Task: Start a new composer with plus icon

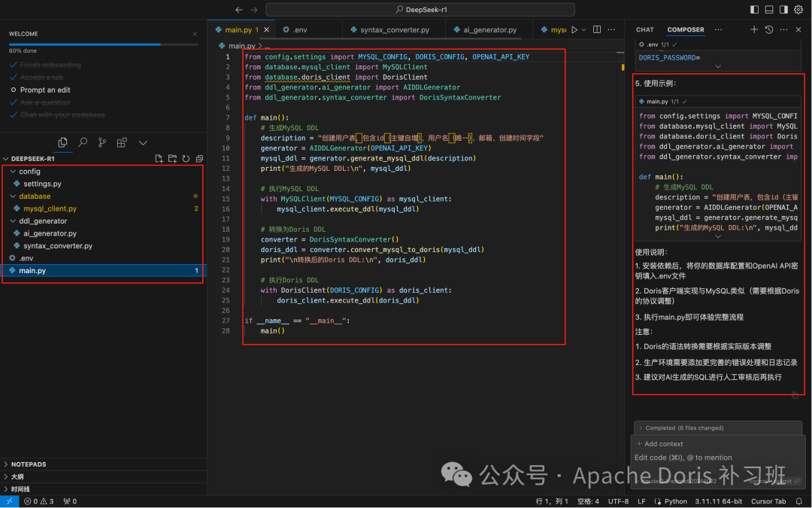Action: pos(754,30)
